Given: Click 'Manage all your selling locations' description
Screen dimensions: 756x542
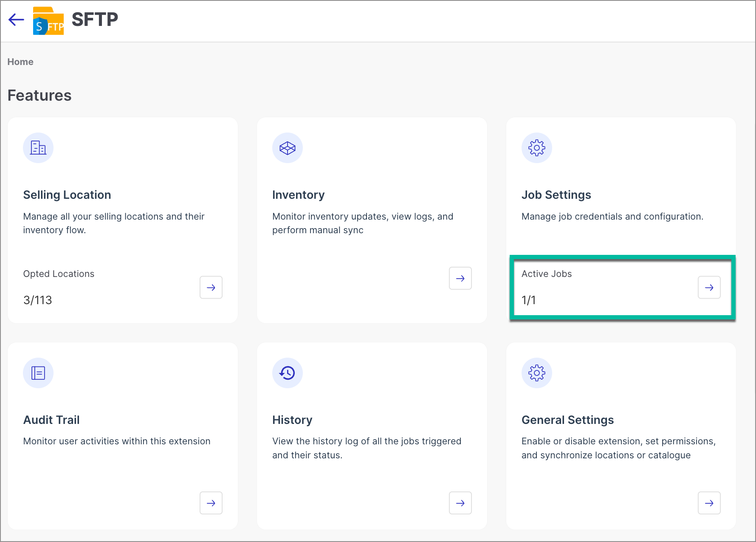Looking at the screenshot, I should click(x=114, y=223).
